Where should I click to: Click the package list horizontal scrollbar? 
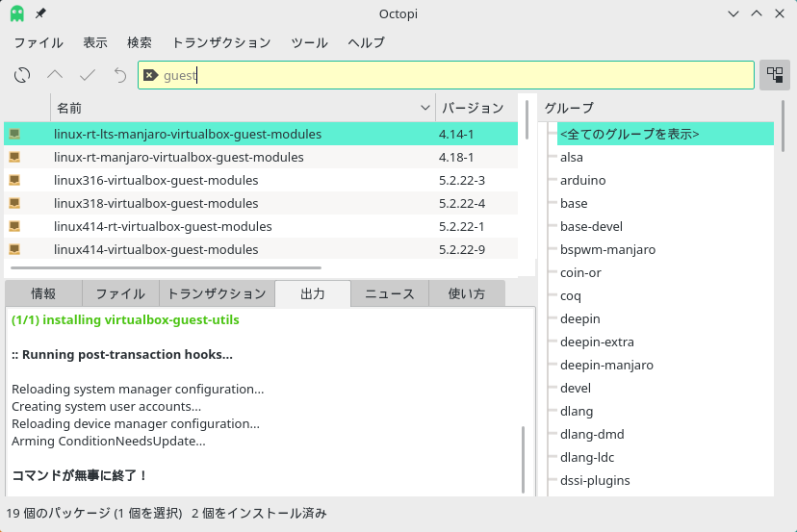click(x=166, y=267)
